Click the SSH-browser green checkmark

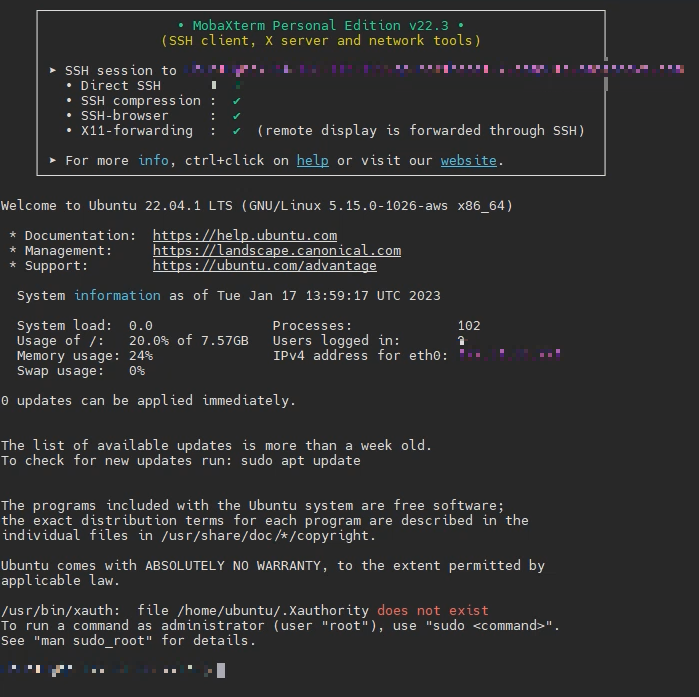click(x=236, y=116)
